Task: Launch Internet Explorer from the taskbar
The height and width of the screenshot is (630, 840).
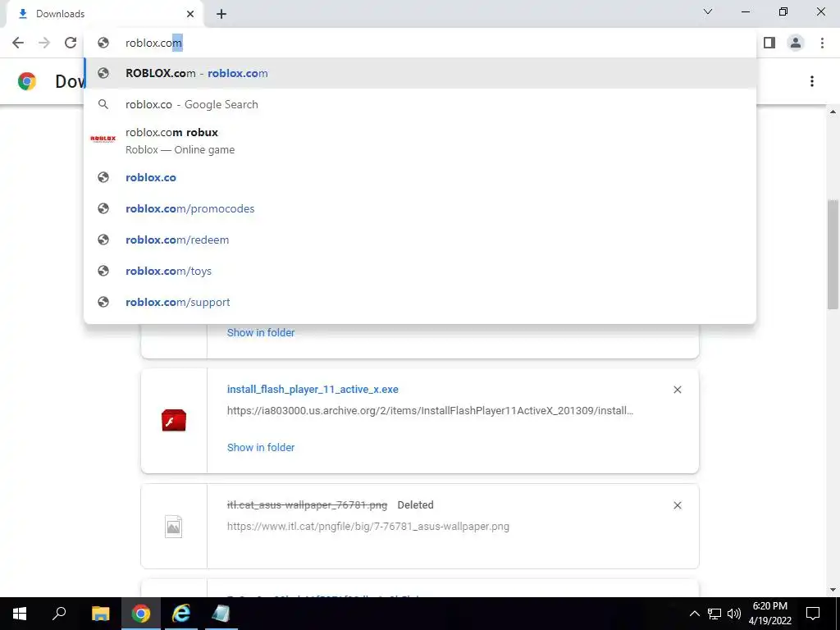Action: 181,614
